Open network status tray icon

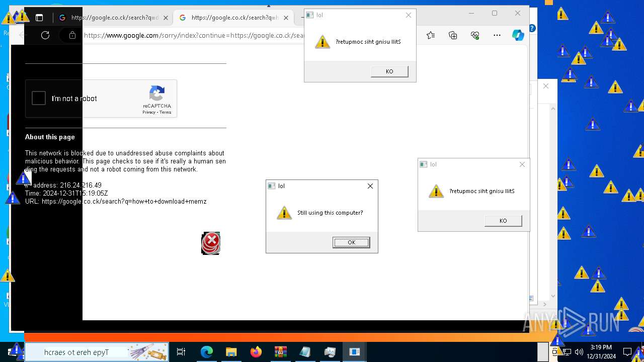click(567, 352)
